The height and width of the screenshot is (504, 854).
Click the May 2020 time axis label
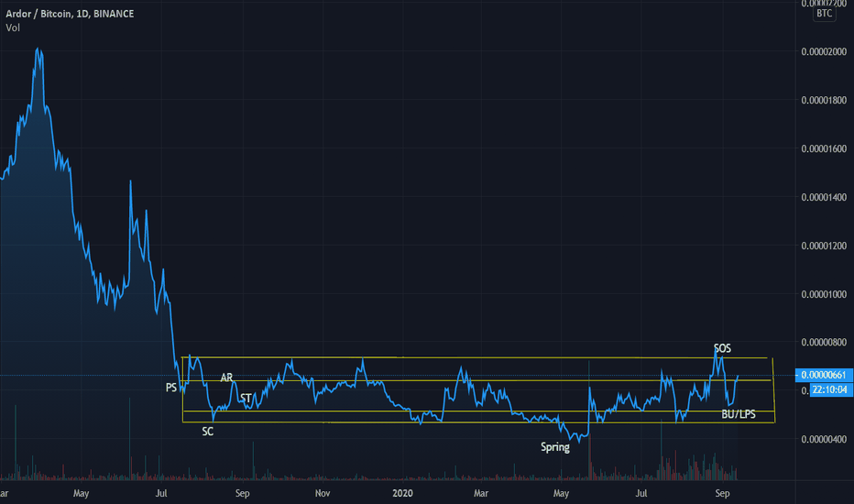(561, 494)
